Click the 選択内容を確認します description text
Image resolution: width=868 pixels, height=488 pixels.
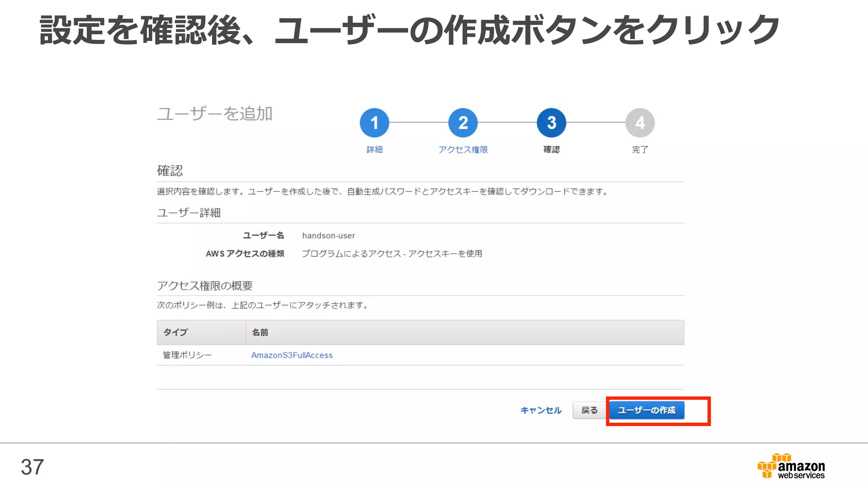383,191
